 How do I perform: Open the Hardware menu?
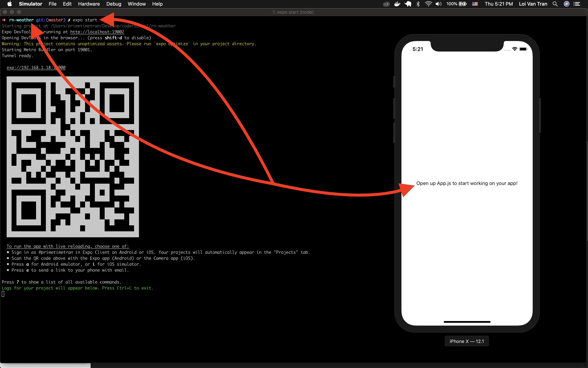(x=89, y=4)
